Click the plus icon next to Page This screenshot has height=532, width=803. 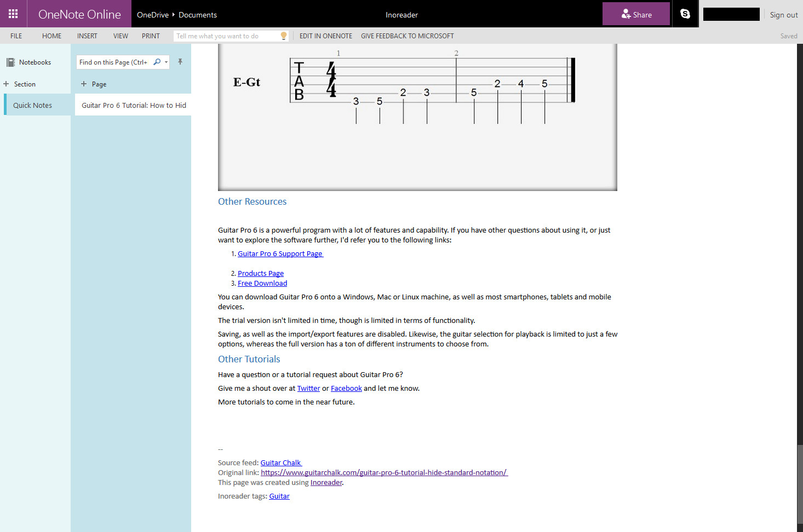click(84, 84)
